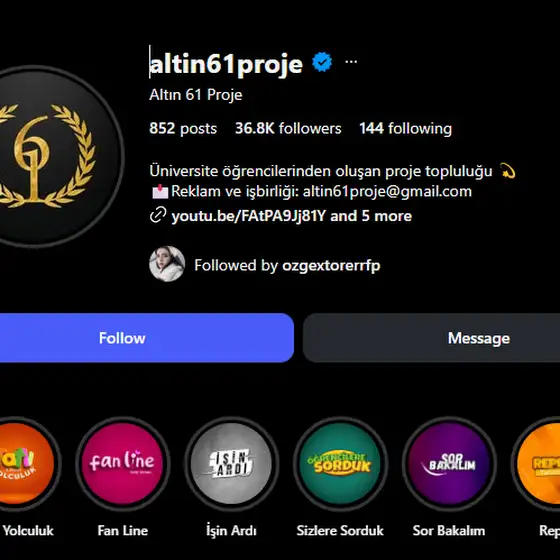Open the Fan Line story highlight
Screen dimensions: 560x560
point(122,463)
